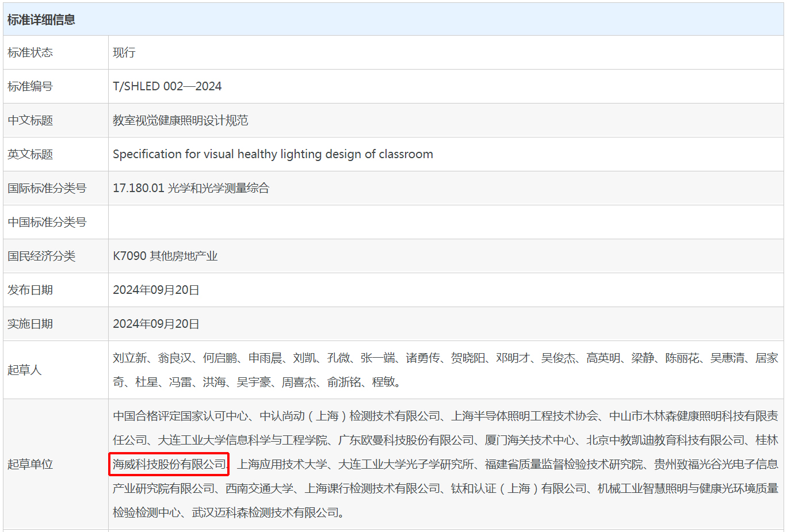
Task: Click drafter name 刘立新
Action: point(129,358)
